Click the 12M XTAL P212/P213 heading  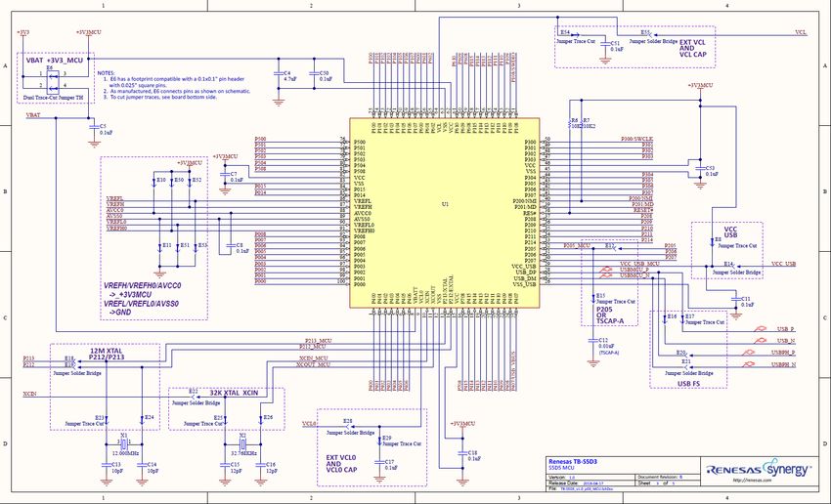coord(108,354)
